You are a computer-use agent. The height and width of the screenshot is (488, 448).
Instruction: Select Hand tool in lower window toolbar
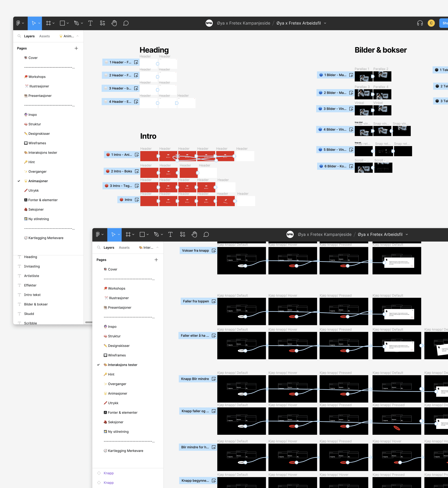click(194, 234)
